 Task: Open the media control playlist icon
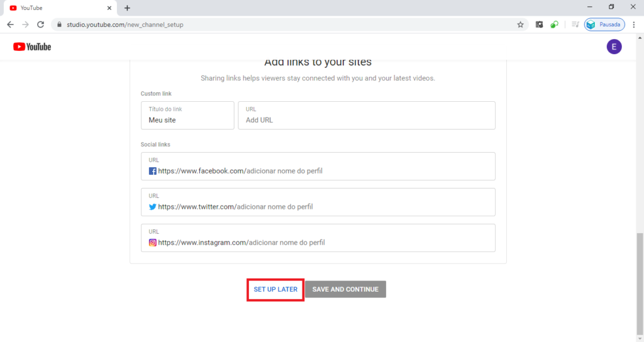pos(575,25)
